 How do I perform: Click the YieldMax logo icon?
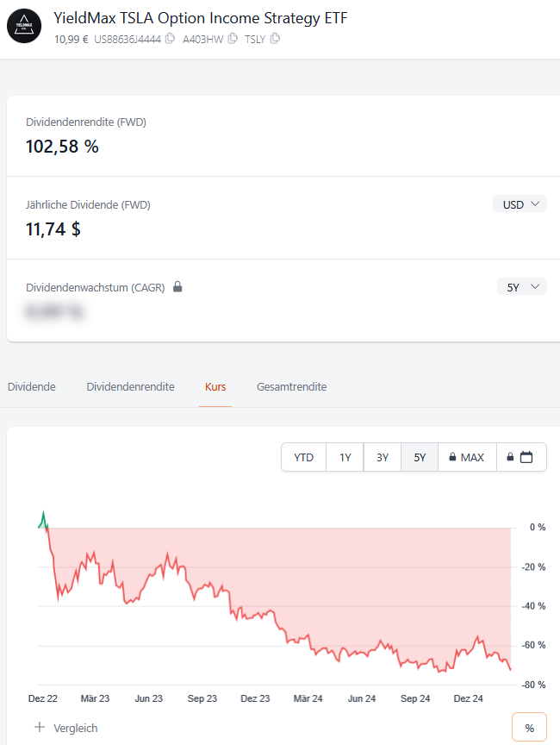pos(24,27)
